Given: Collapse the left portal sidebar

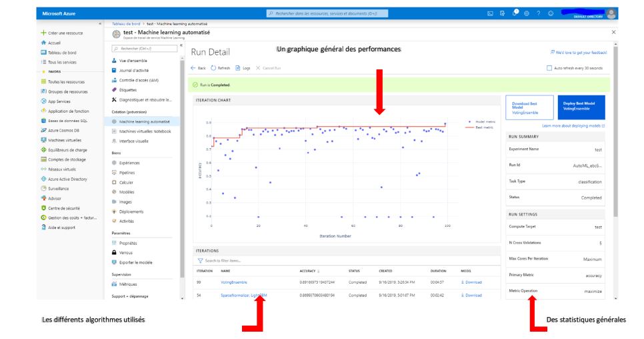Looking at the screenshot, I should 100,24.
